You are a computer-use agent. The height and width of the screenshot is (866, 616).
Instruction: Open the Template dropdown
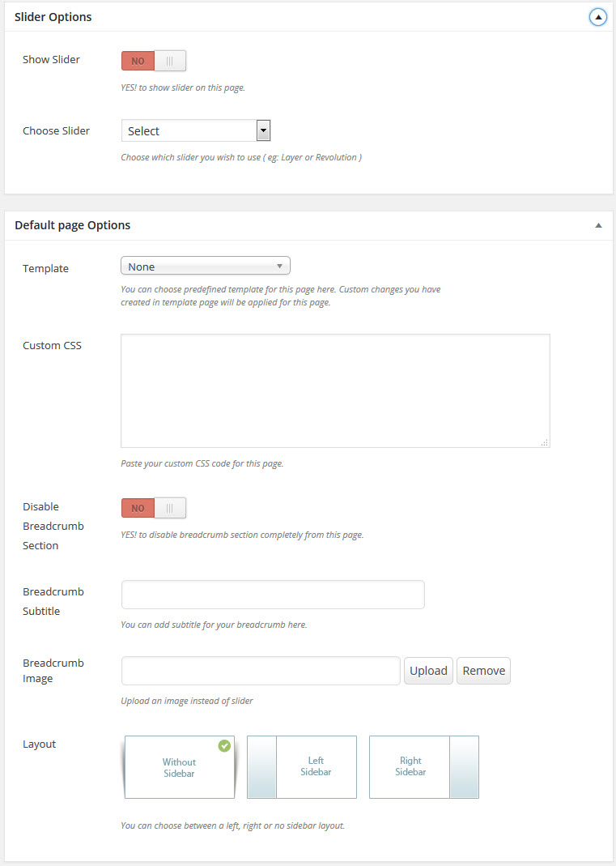[x=206, y=267]
